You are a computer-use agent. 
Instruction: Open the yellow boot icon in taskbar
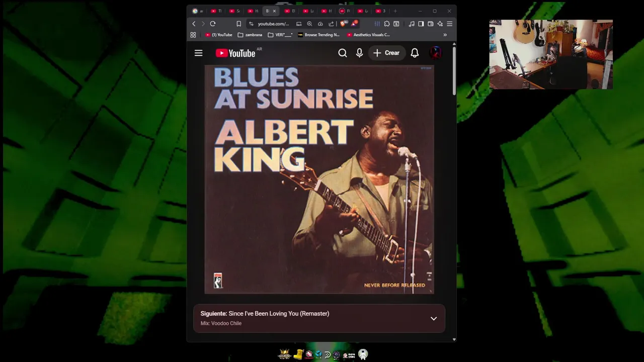click(299, 354)
